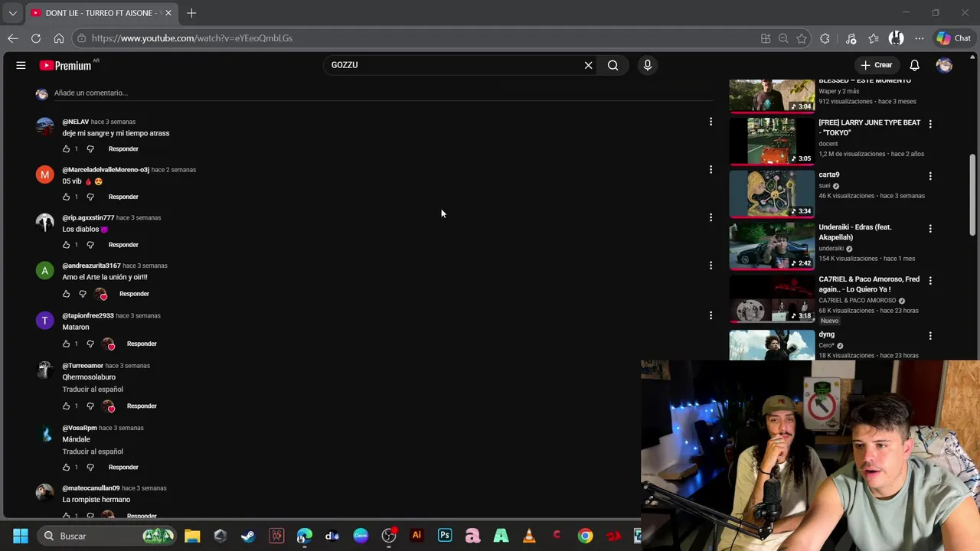Open the YouTube guide hamburger menu

pos(21,65)
